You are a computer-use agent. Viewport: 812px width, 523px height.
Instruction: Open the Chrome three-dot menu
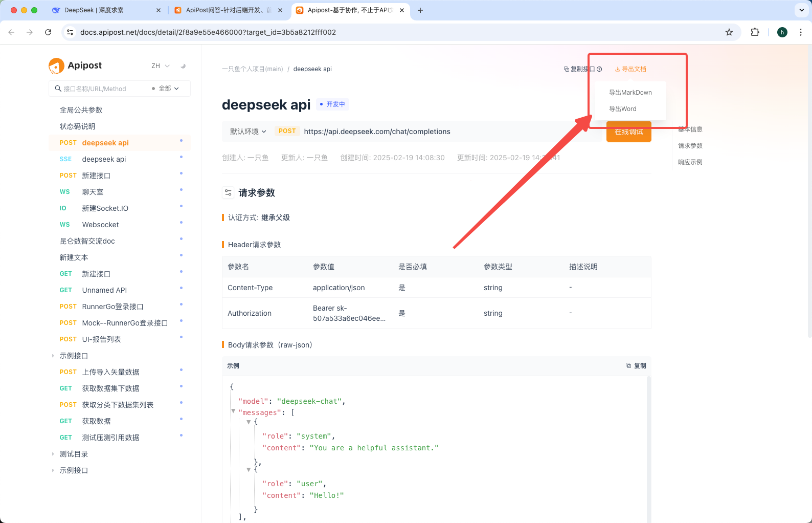coord(801,32)
